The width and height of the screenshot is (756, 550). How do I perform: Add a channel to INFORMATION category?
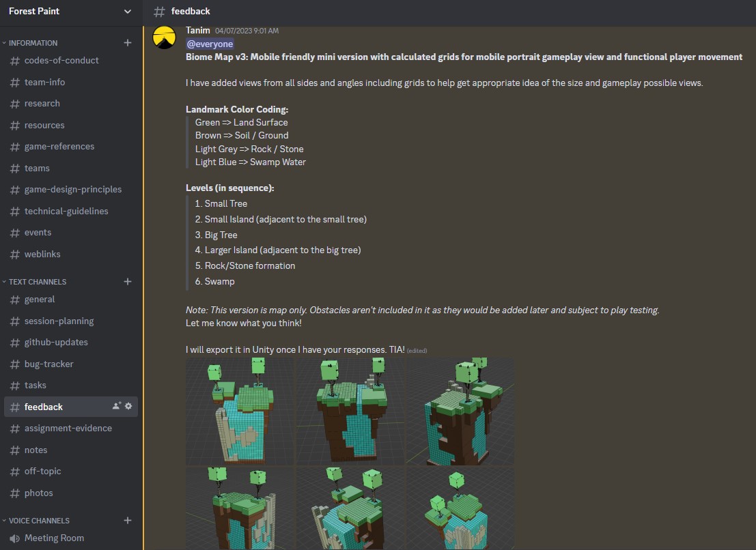point(127,43)
